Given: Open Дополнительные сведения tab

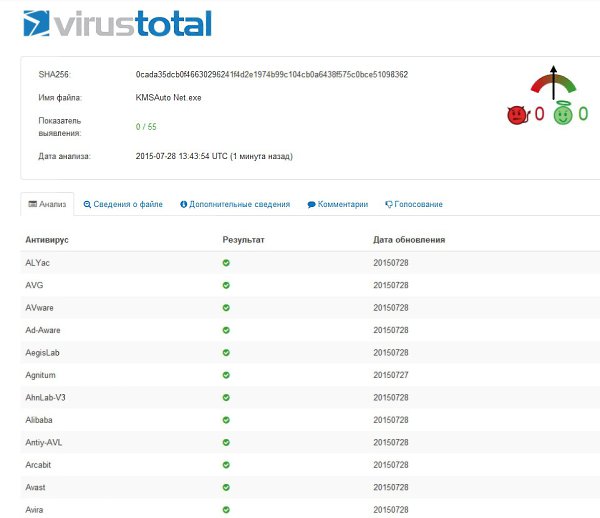Looking at the screenshot, I should 235,204.
